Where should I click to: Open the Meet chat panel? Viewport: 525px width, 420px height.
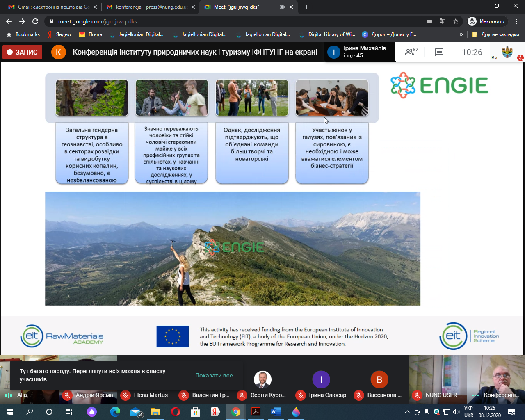pos(439,52)
